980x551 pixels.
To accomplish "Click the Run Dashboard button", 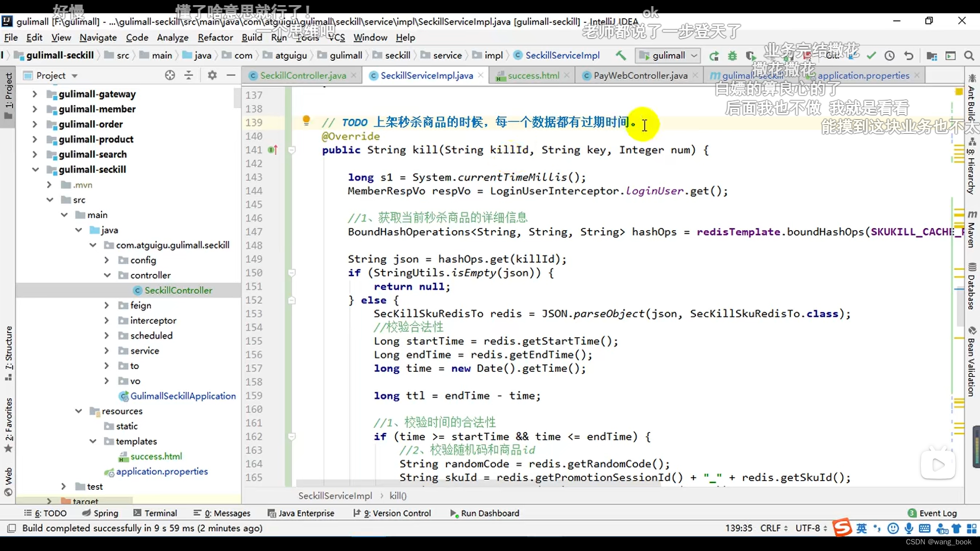I will click(489, 513).
